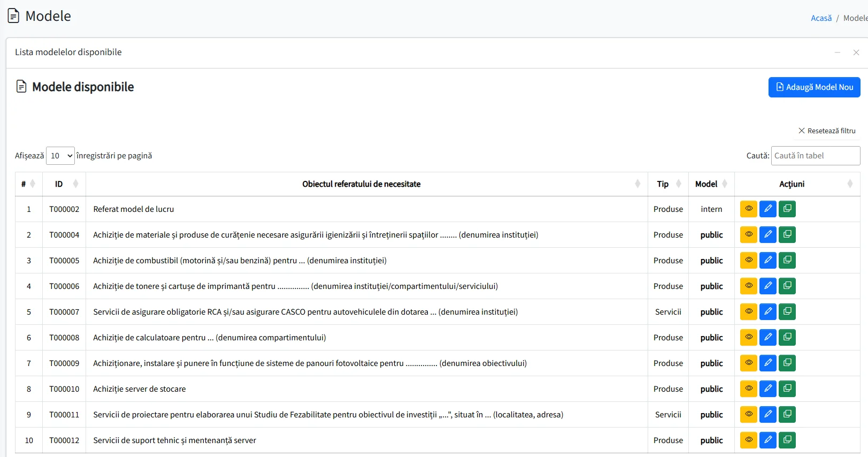
Task: View model T000008 with the eye icon
Action: (x=749, y=337)
